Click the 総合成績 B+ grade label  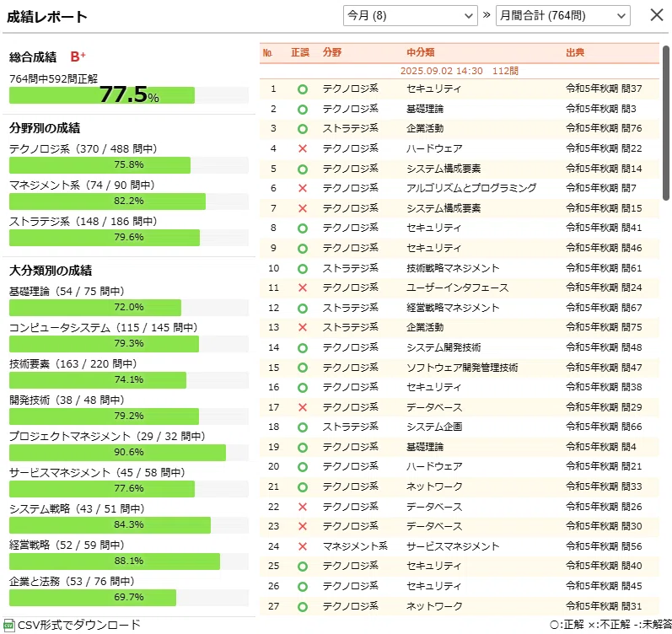tap(47, 57)
